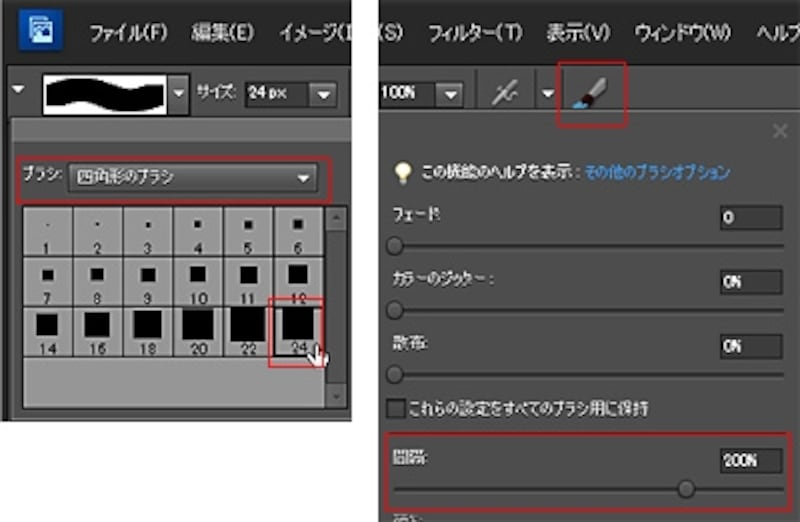This screenshot has height=522, width=800.
Task: Select the square brush size 11
Action: (247, 282)
